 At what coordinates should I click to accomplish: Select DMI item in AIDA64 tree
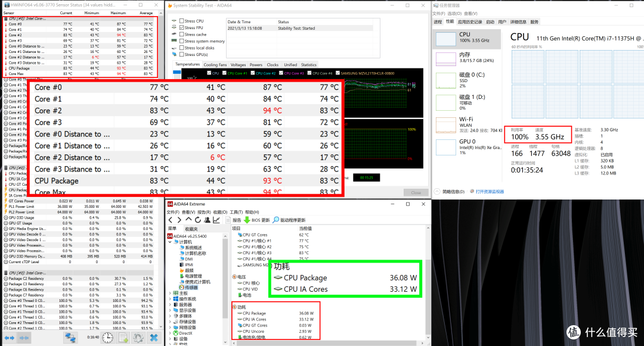pos(186,259)
